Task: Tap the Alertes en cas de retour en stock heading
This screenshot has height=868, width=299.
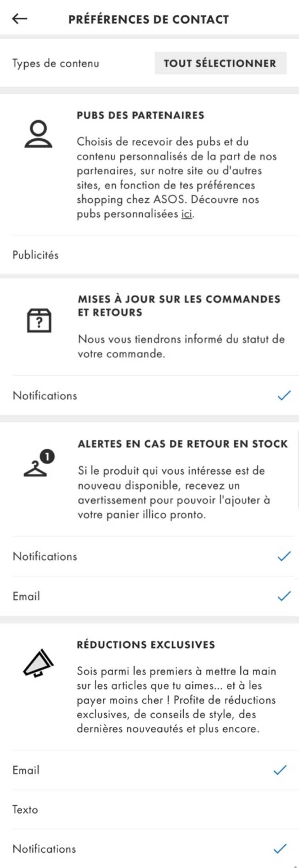Action: click(x=183, y=444)
